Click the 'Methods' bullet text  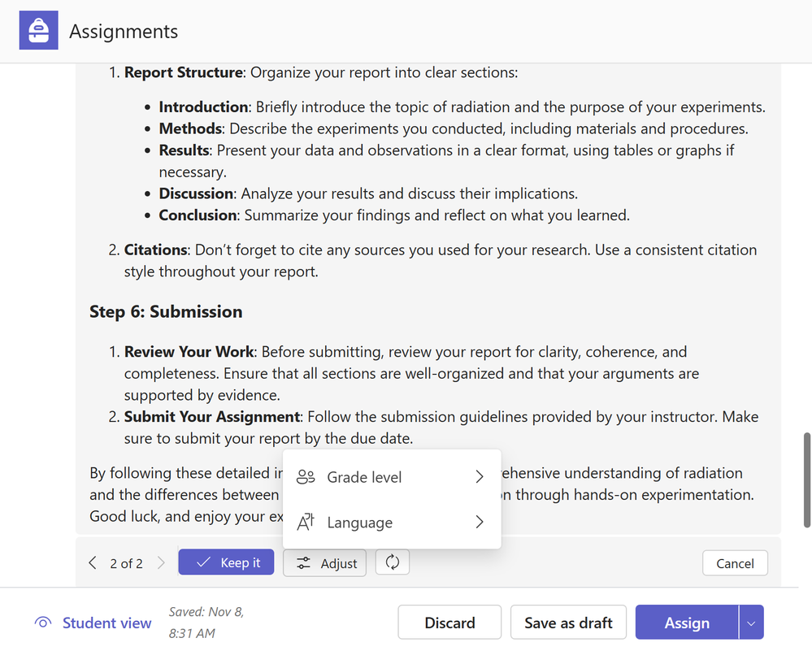(190, 129)
